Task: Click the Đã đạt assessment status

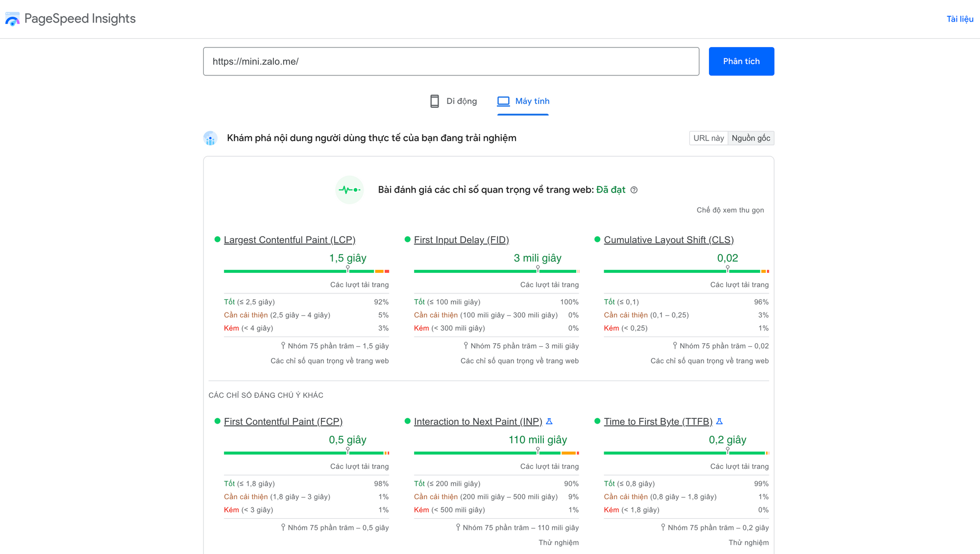Action: pyautogui.click(x=611, y=190)
